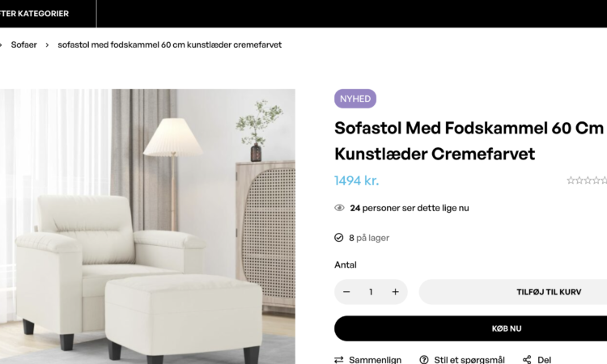
Task: Open the Efter Kategorier menu
Action: (x=34, y=14)
